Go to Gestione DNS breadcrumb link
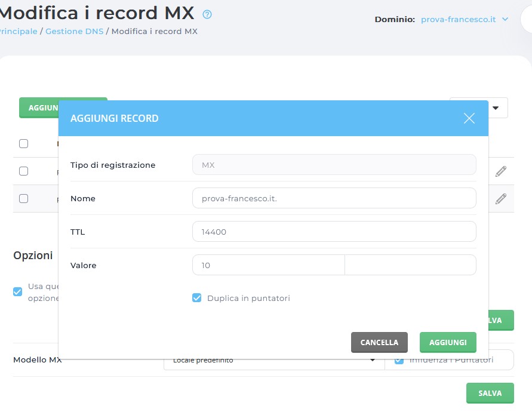Viewport: 532px width, 418px height. tap(74, 31)
